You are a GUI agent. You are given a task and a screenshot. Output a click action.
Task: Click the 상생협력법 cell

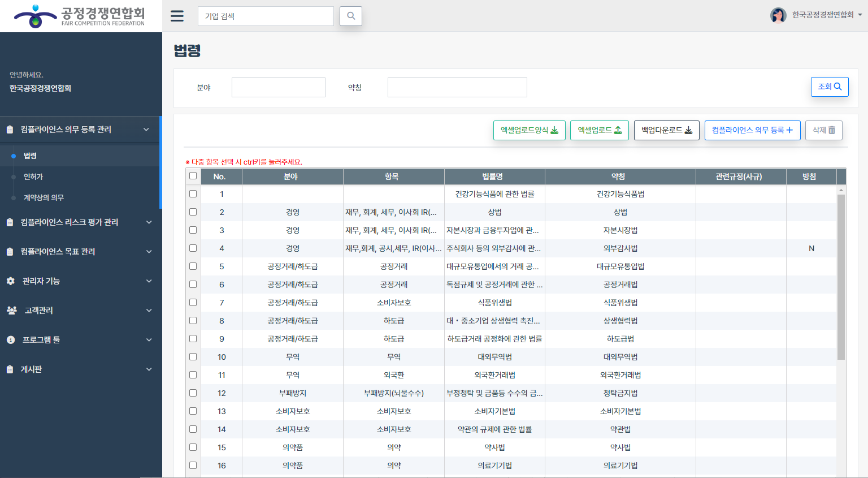click(620, 321)
